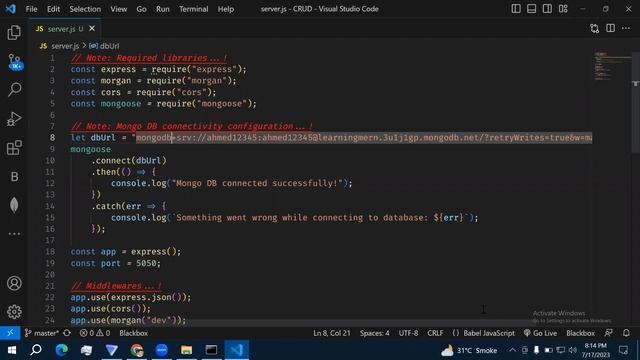This screenshot has width=640, height=360.
Task: Click the code minimap preview
Action: click(612, 66)
